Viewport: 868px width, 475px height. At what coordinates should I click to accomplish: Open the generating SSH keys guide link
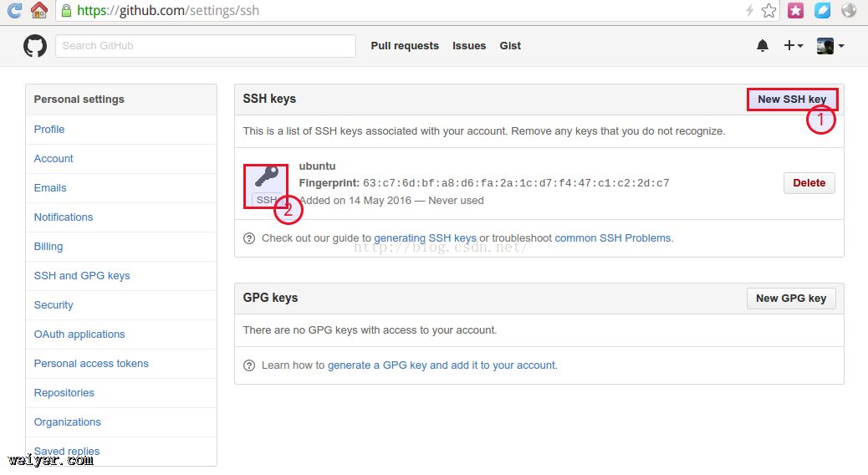[x=425, y=238]
